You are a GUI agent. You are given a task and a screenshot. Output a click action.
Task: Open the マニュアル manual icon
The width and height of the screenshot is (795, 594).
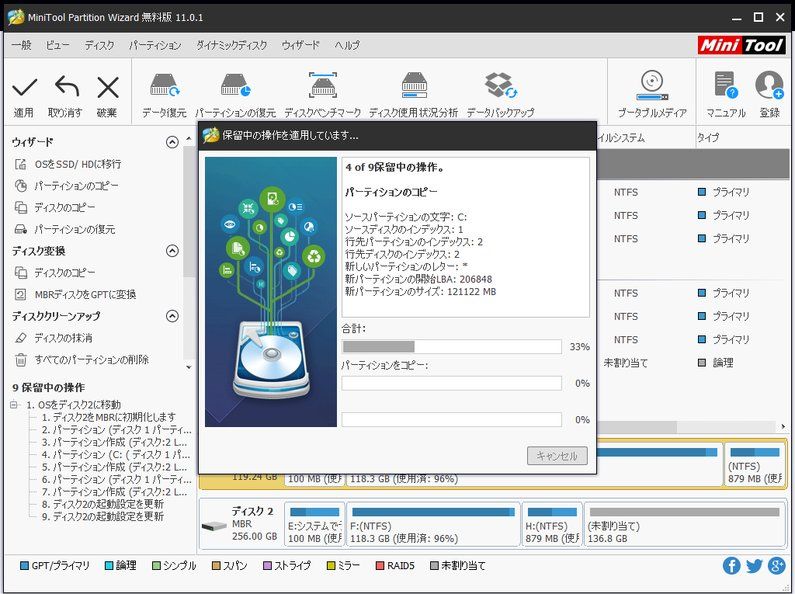tap(726, 85)
